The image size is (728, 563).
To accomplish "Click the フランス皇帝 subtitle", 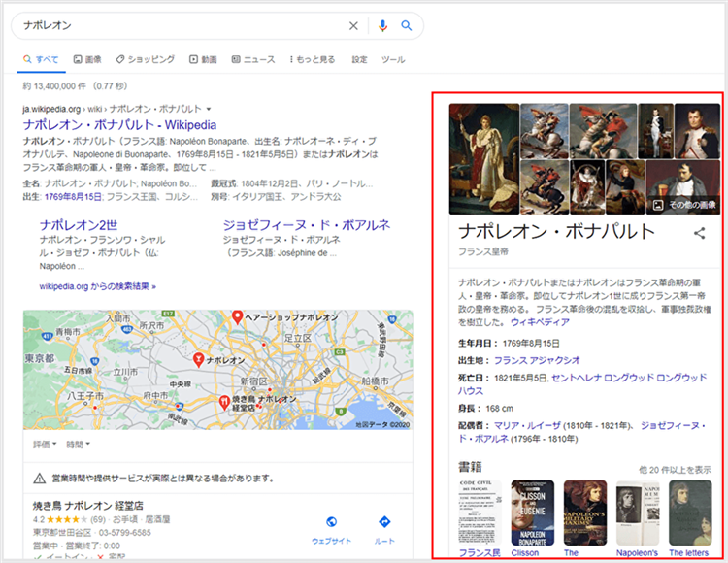I will 483,251.
